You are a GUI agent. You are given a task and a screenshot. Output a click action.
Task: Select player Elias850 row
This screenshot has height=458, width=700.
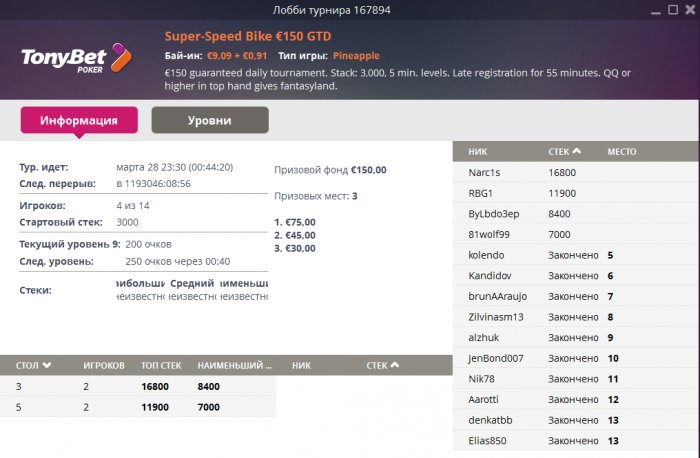pyautogui.click(x=576, y=441)
